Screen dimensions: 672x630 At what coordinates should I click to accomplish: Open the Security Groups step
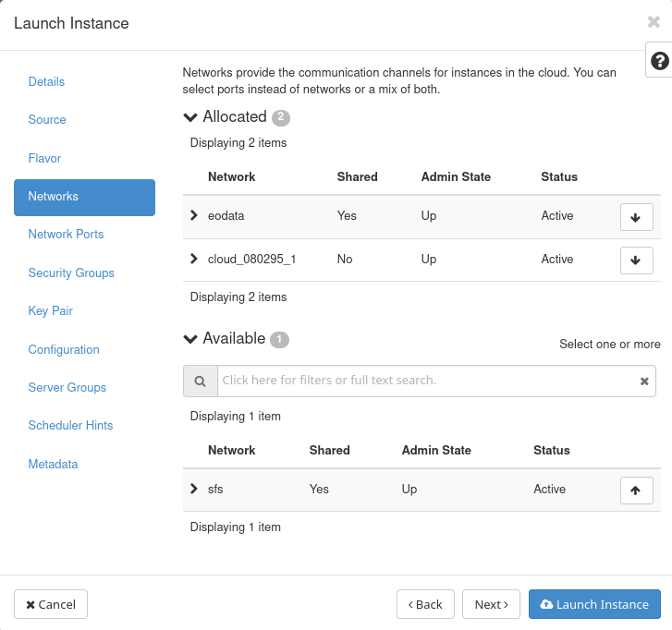coord(71,273)
